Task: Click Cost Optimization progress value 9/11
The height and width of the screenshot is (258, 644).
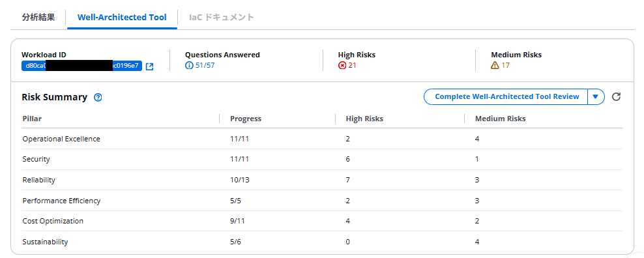Action: 238,221
